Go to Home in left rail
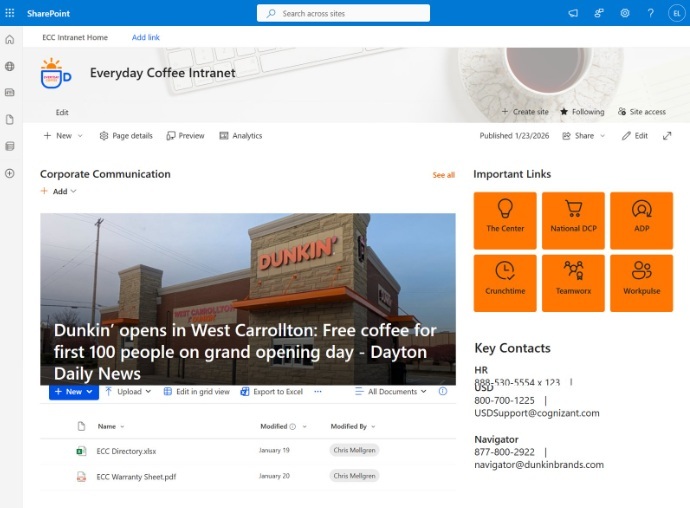 click(10, 40)
